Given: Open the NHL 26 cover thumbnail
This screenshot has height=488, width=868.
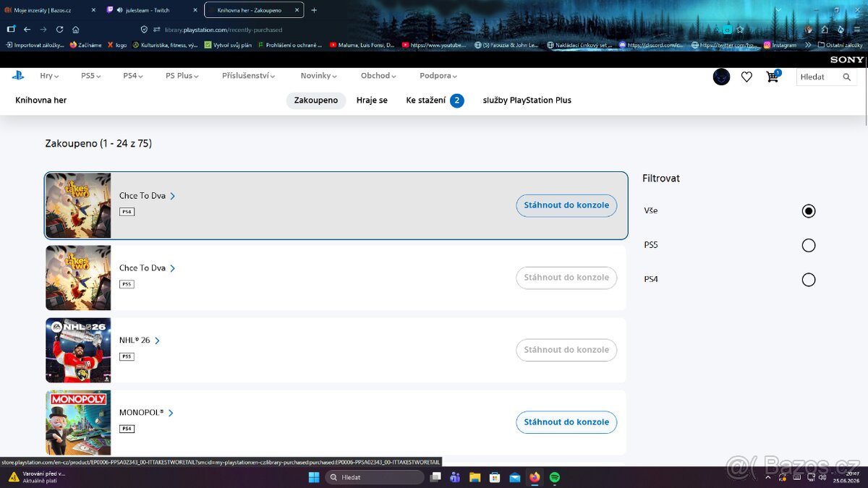Looking at the screenshot, I should pyautogui.click(x=78, y=350).
